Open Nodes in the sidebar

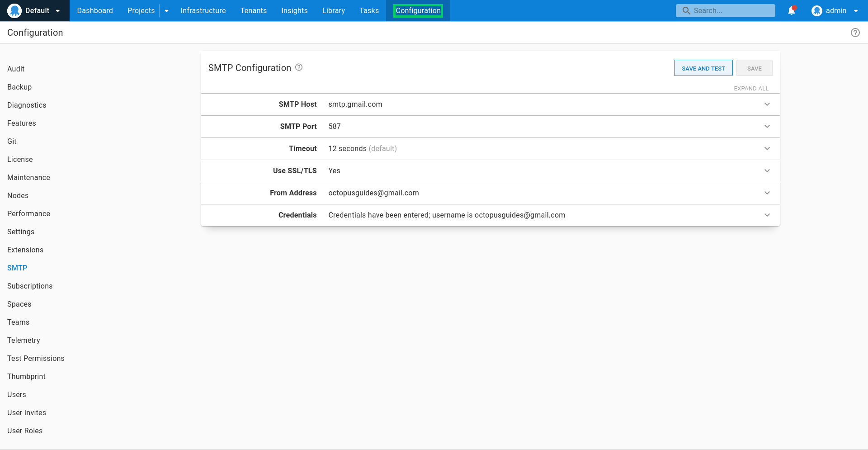tap(18, 195)
